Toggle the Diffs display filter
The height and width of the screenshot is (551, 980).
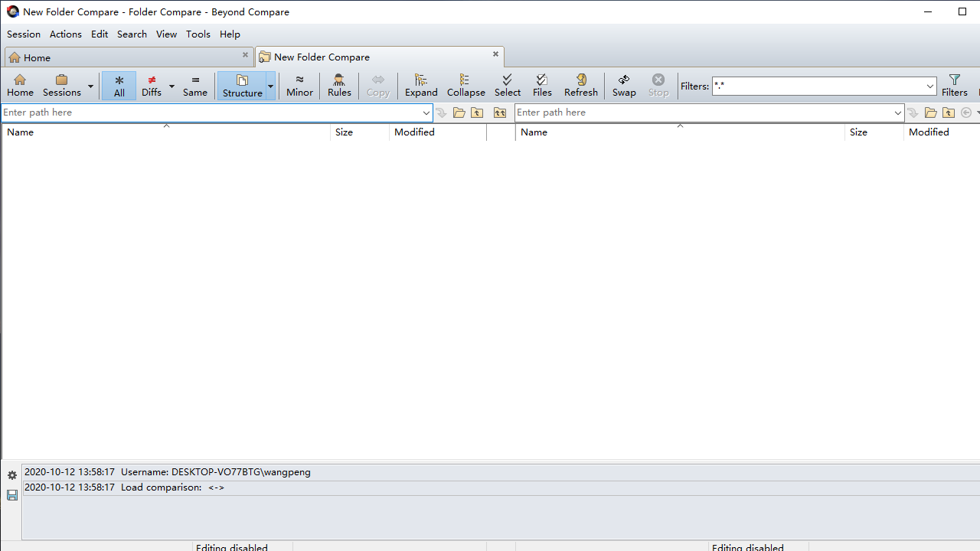152,85
